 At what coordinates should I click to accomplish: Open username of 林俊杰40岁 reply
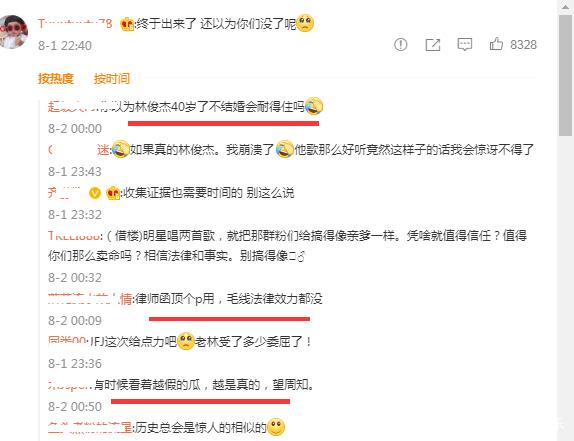tap(71, 107)
